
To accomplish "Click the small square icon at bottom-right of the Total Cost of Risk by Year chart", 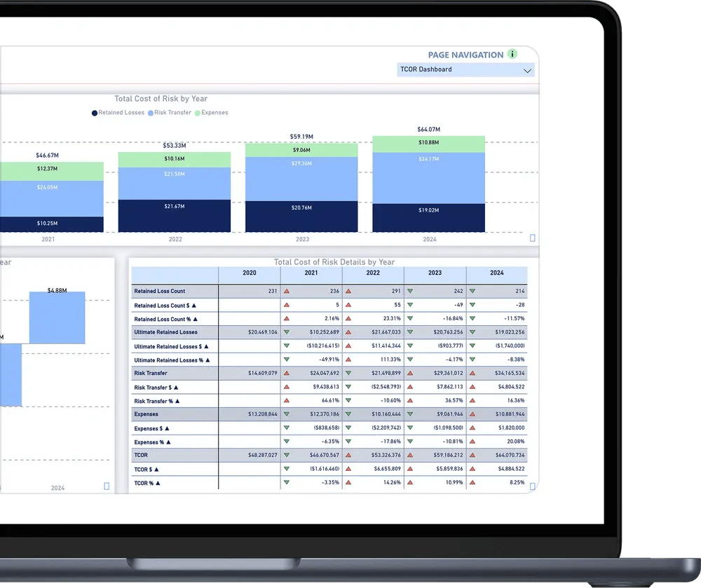I will tap(532, 238).
